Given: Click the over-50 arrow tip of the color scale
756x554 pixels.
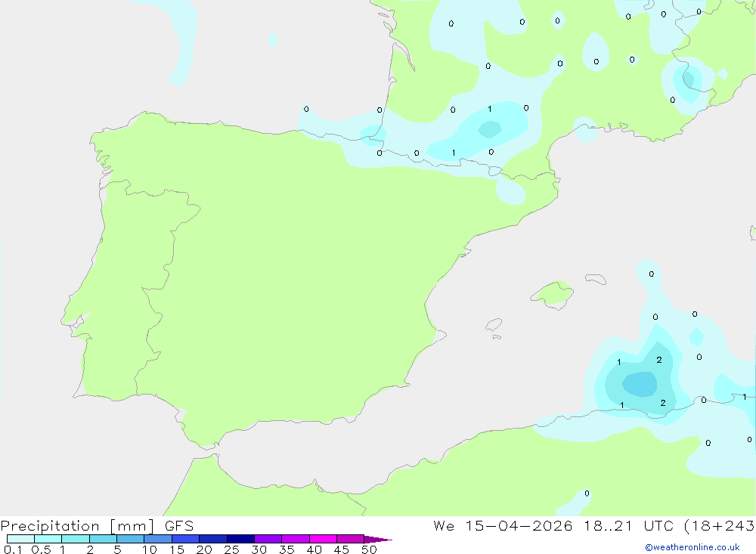Looking at the screenshot, I should point(378,540).
